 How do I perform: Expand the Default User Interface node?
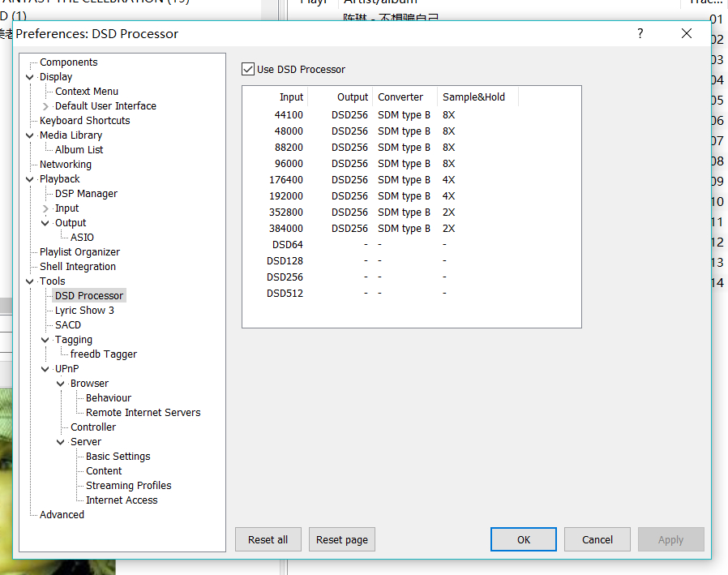pos(45,106)
